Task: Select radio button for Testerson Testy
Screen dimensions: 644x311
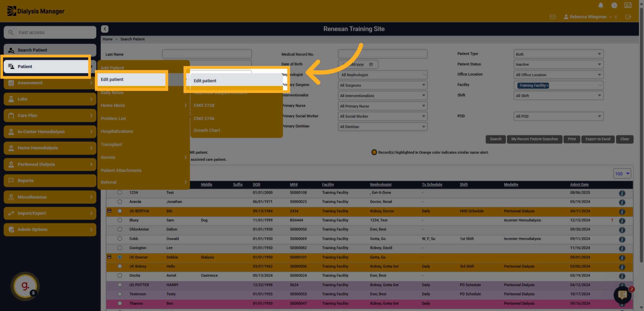Action: click(x=120, y=294)
